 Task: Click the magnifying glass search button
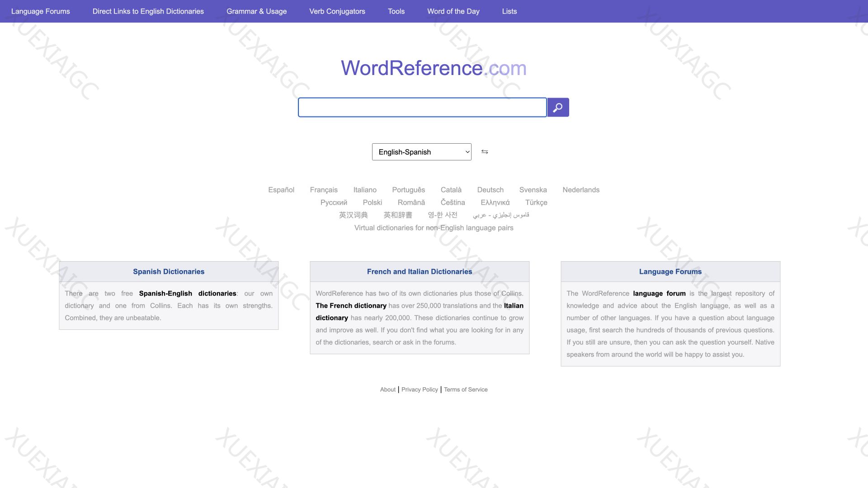(558, 107)
